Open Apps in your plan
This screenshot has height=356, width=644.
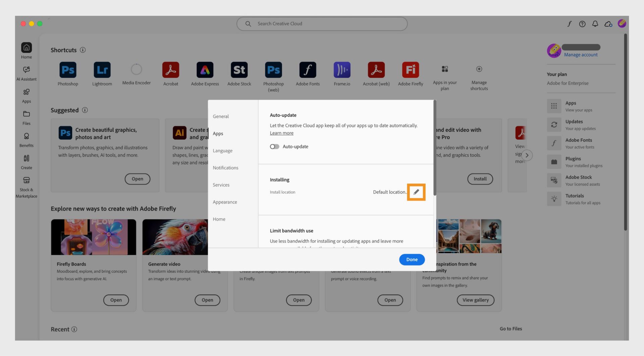pos(445,69)
